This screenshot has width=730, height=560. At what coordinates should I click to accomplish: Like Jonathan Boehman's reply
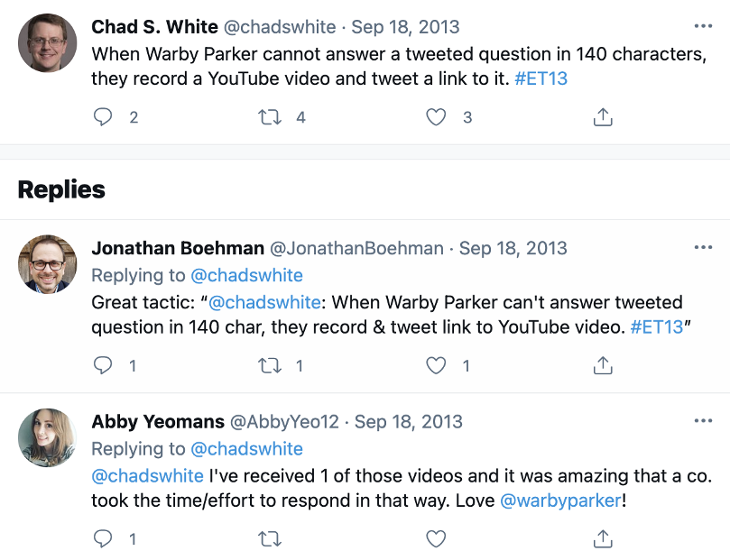(x=435, y=365)
